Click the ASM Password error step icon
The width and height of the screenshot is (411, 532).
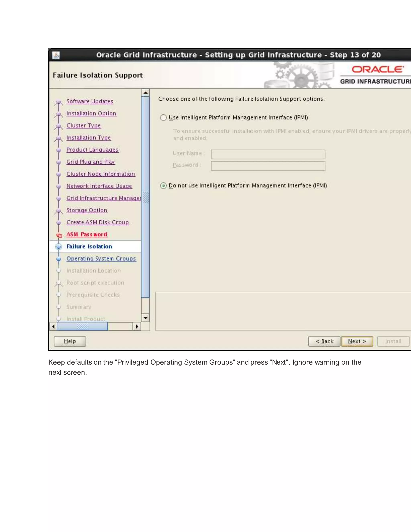coord(59,235)
